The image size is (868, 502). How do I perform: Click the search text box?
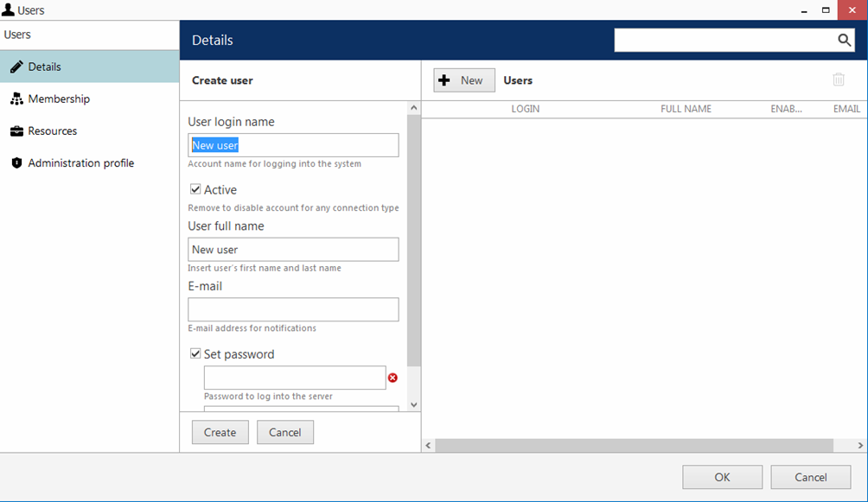click(x=722, y=41)
